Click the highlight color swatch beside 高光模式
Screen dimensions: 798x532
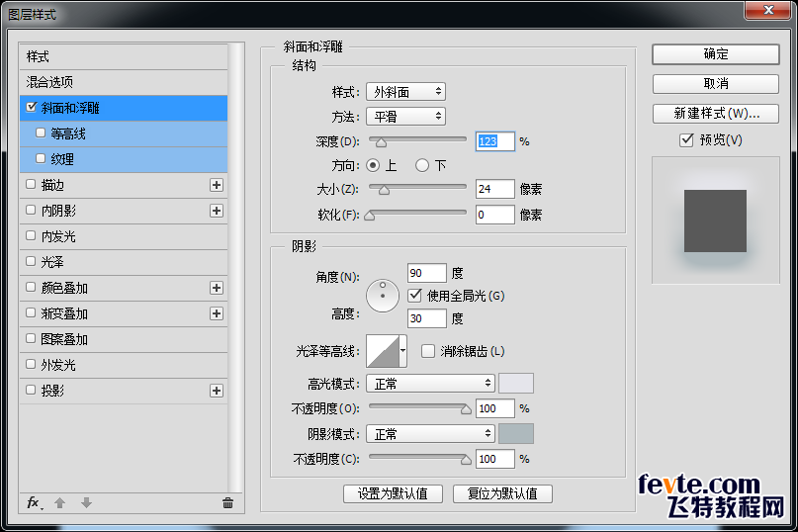516,384
